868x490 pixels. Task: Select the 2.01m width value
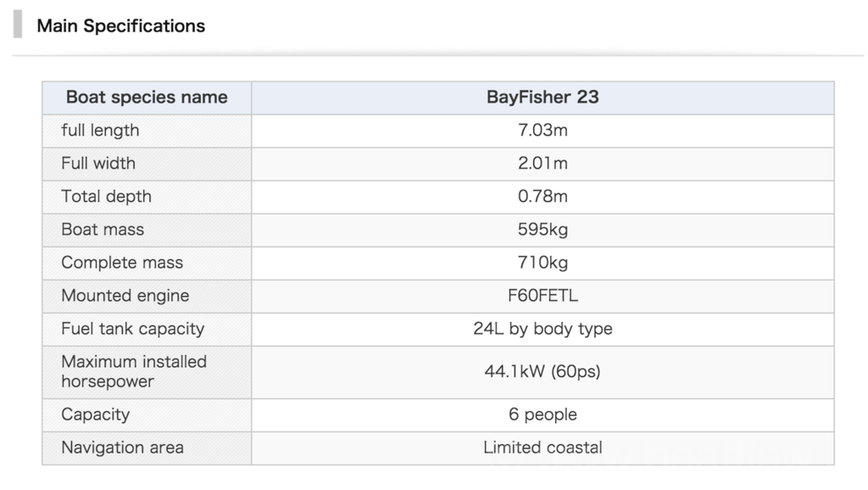pyautogui.click(x=542, y=164)
